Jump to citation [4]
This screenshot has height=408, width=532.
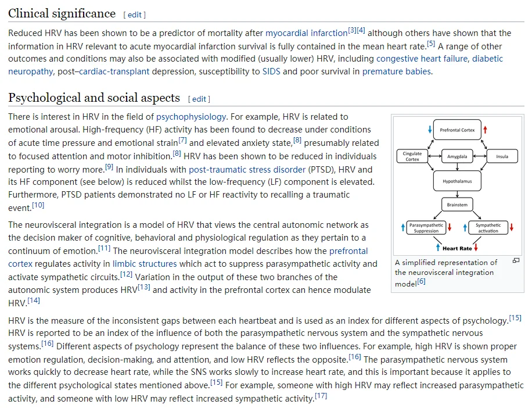click(361, 30)
